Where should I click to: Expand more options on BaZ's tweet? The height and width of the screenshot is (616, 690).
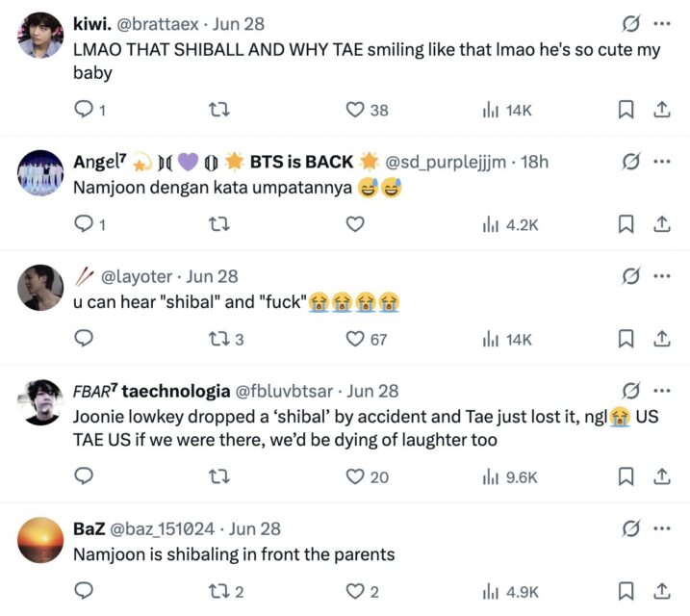coord(661,528)
